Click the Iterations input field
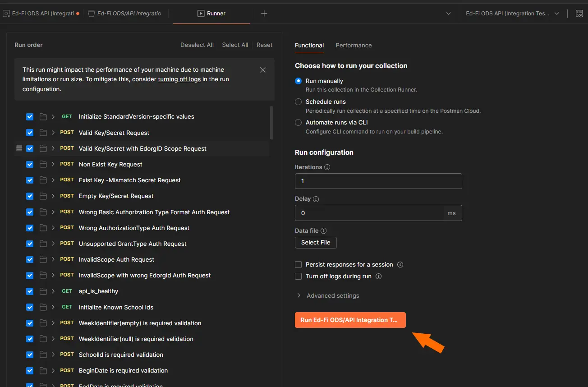This screenshot has height=387, width=588. click(x=378, y=181)
